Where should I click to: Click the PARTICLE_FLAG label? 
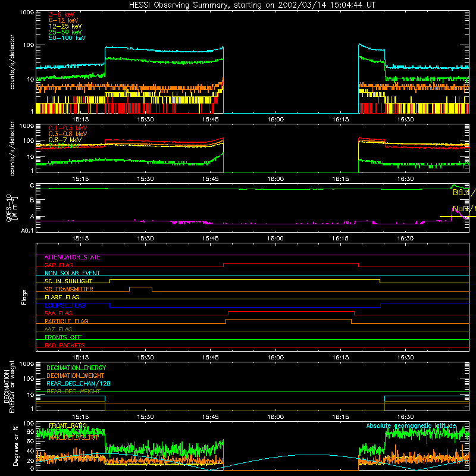67,321
